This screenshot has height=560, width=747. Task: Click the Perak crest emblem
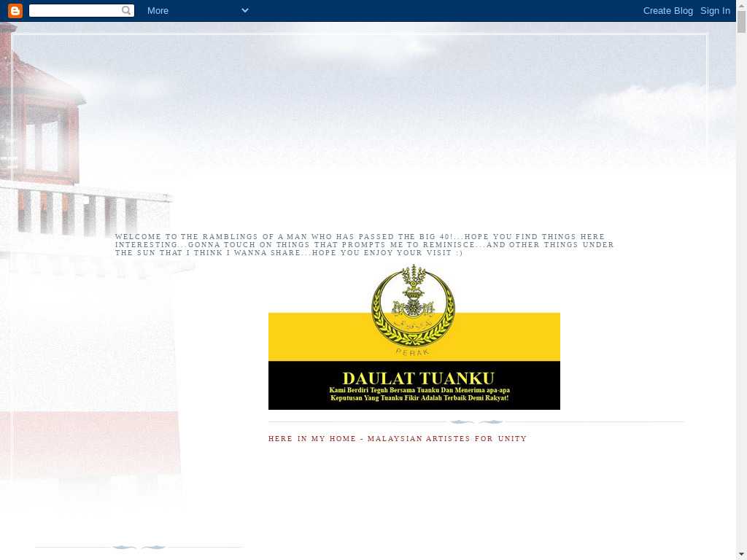point(413,305)
